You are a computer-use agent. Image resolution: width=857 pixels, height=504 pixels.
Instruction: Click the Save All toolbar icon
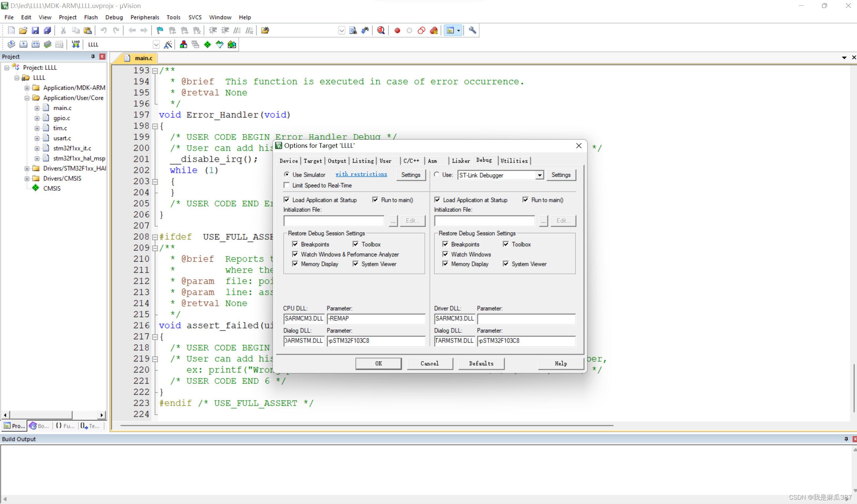[47, 30]
